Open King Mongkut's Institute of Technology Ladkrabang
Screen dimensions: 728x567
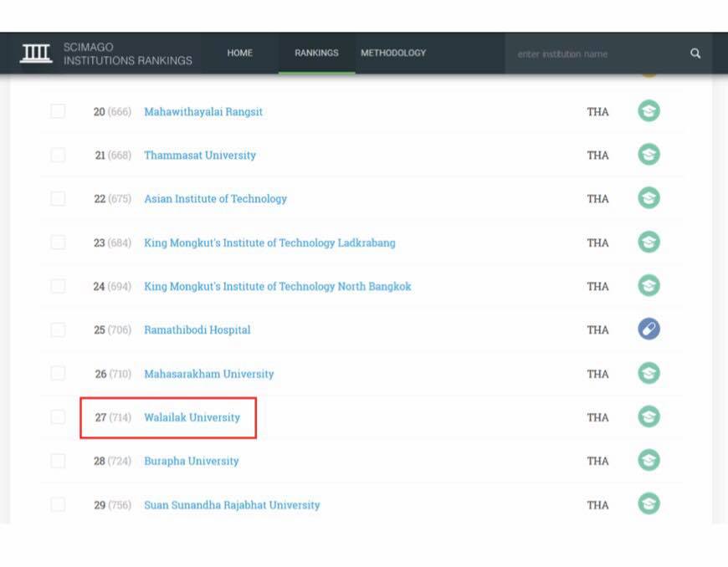269,243
